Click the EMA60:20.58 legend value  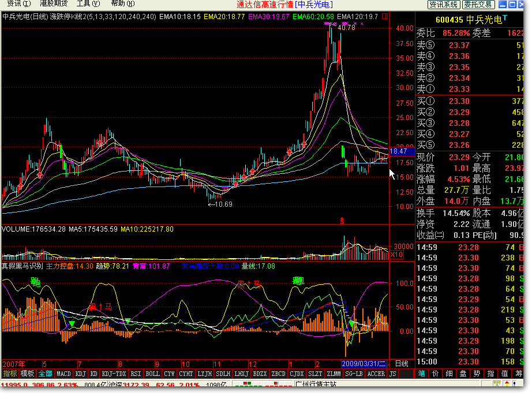pos(313,17)
